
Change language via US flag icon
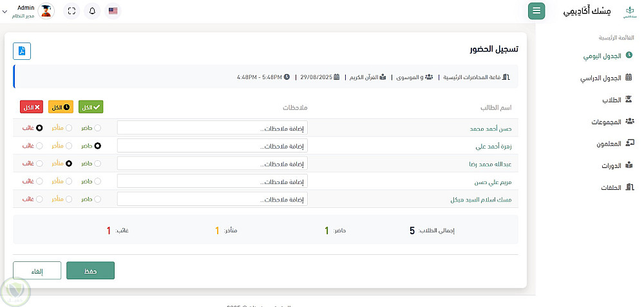(x=113, y=11)
